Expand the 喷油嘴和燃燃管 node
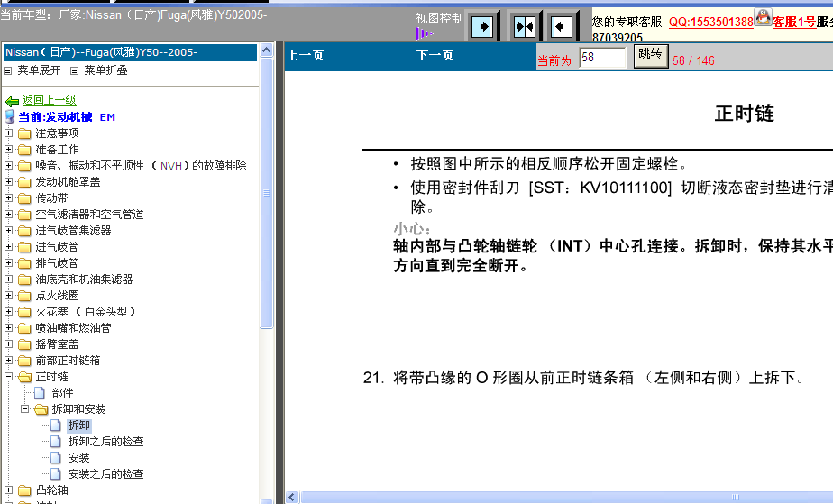 click(8, 327)
